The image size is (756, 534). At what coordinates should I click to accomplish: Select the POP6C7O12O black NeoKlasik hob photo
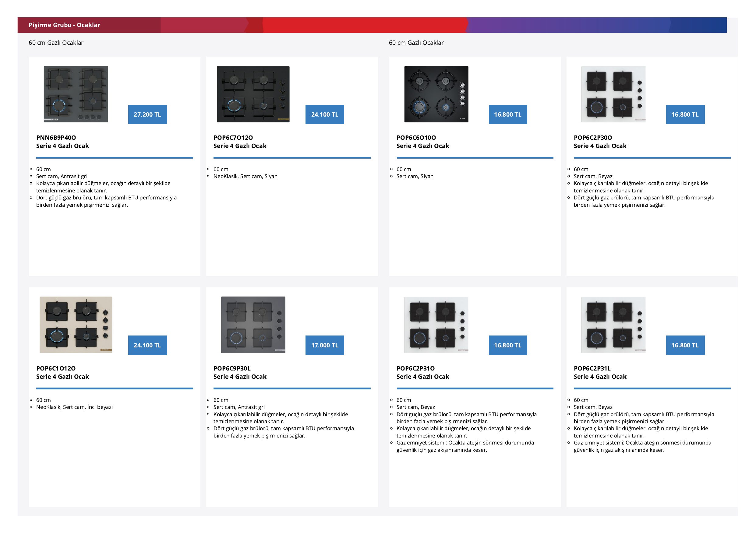(253, 94)
